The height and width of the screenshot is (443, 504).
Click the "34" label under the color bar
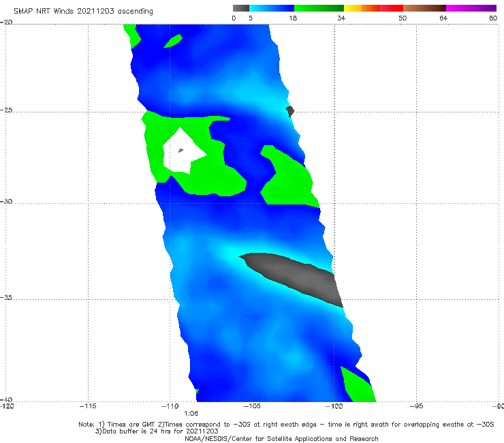click(341, 18)
